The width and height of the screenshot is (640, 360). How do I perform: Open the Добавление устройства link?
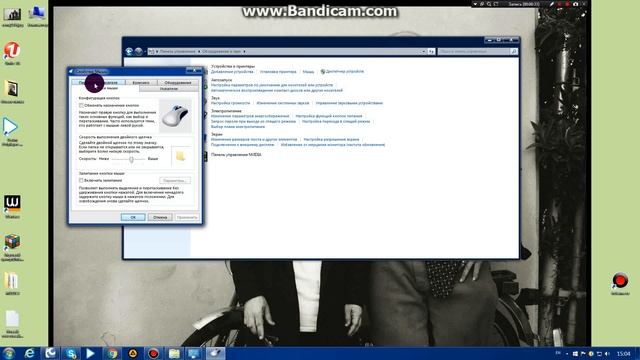[232, 71]
